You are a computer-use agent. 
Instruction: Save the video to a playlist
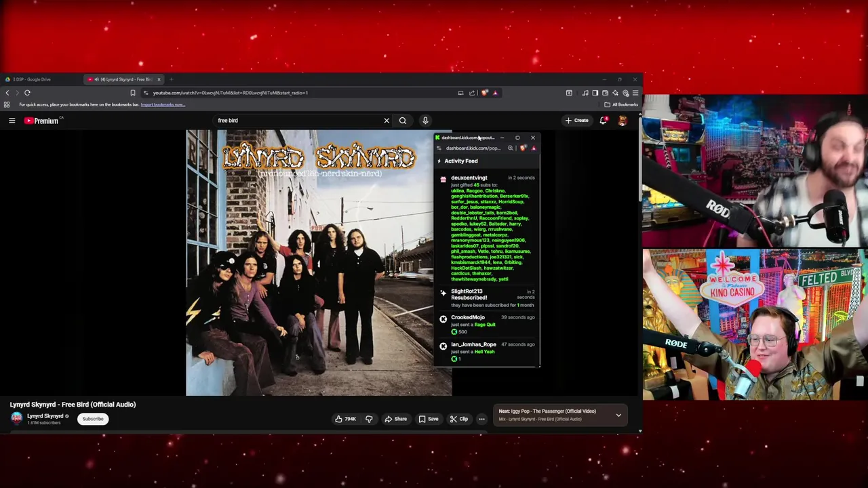[429, 419]
